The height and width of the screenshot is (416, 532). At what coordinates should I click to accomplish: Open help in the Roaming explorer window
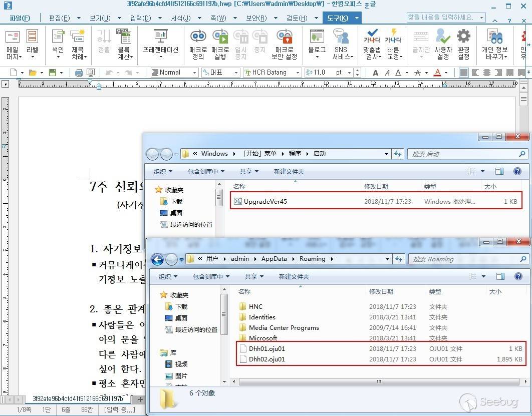518,276
